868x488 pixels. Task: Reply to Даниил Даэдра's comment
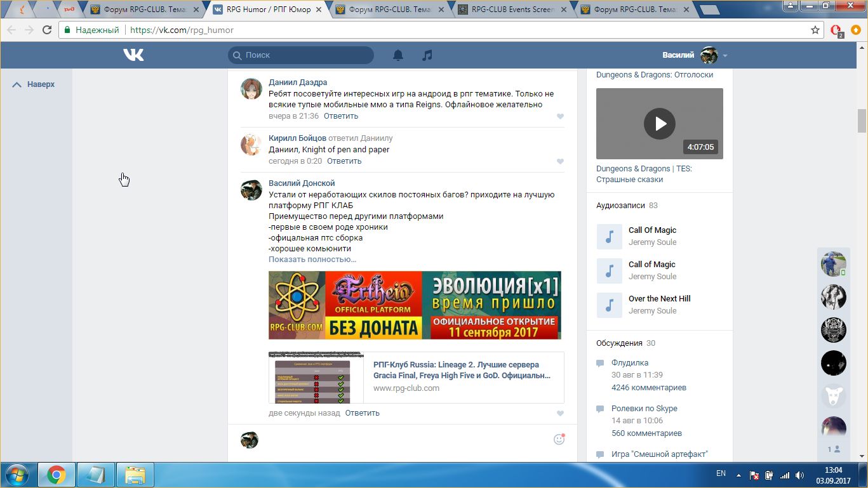point(341,115)
